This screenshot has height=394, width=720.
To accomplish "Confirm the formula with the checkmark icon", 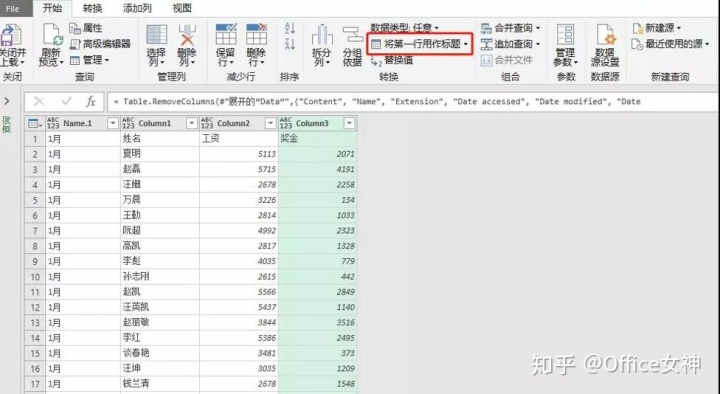I will [x=67, y=101].
